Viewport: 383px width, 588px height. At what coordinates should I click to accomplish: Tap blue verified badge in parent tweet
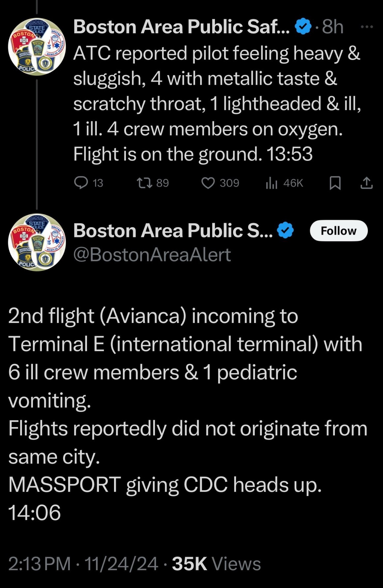pos(303,27)
